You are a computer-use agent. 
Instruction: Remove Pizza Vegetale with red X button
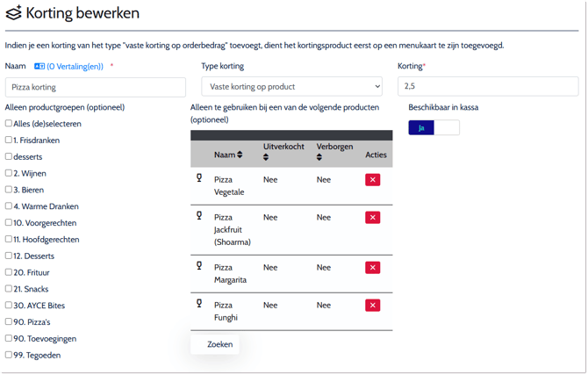(x=372, y=180)
